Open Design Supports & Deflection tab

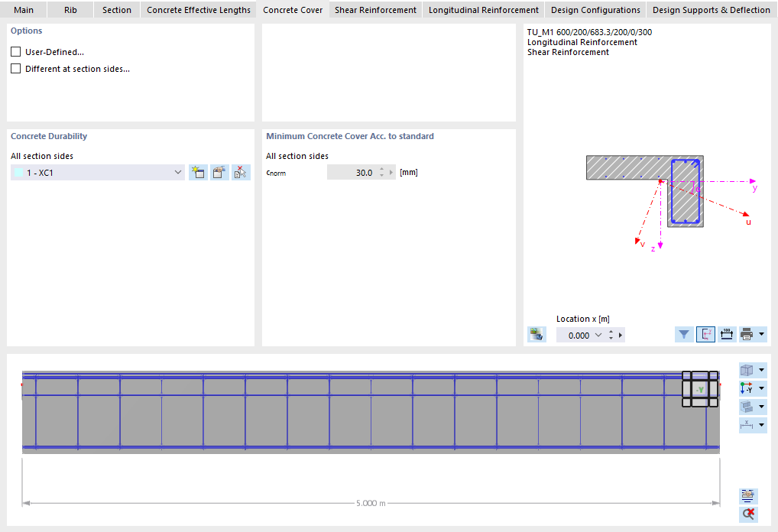(x=711, y=9)
